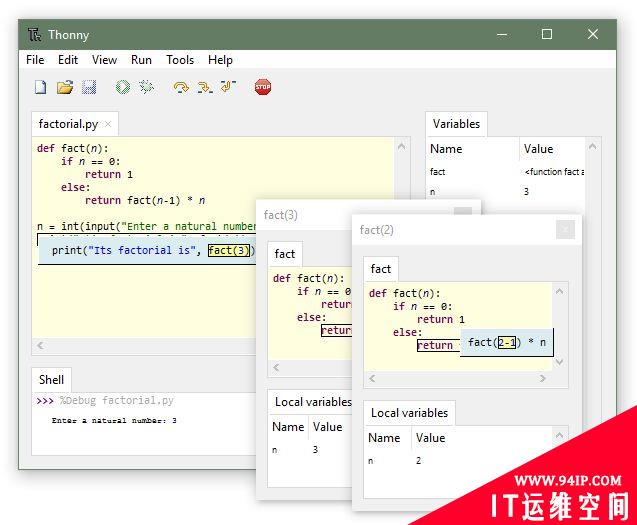Image resolution: width=637 pixels, height=525 pixels.
Task: Click the Thonny app logo icon
Action: tap(34, 35)
